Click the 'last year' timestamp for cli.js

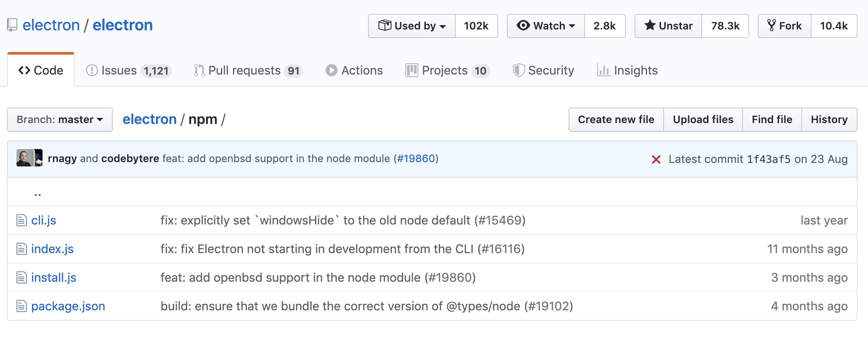tap(824, 221)
